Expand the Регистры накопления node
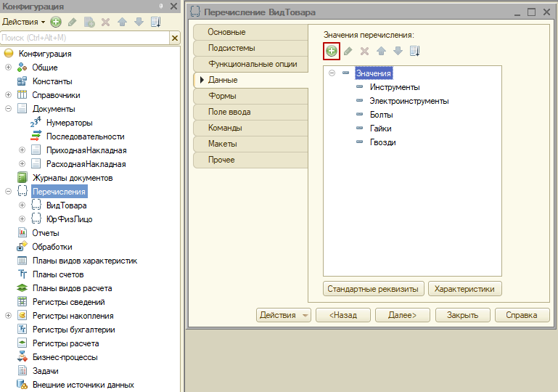 [x=9, y=316]
